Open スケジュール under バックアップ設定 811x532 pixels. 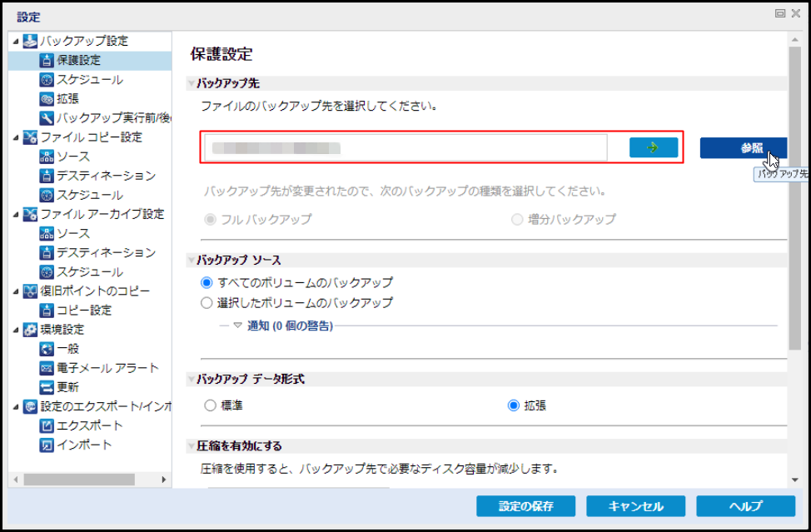click(x=89, y=79)
